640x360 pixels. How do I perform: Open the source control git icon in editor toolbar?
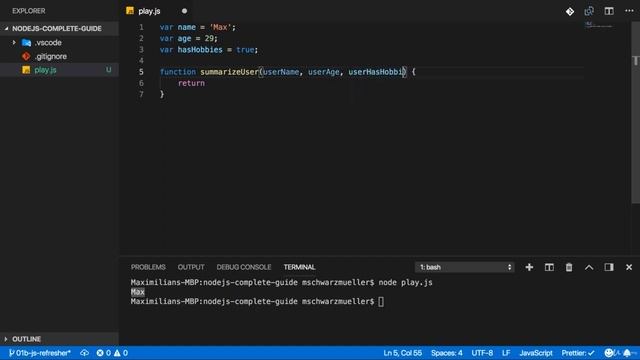point(570,11)
